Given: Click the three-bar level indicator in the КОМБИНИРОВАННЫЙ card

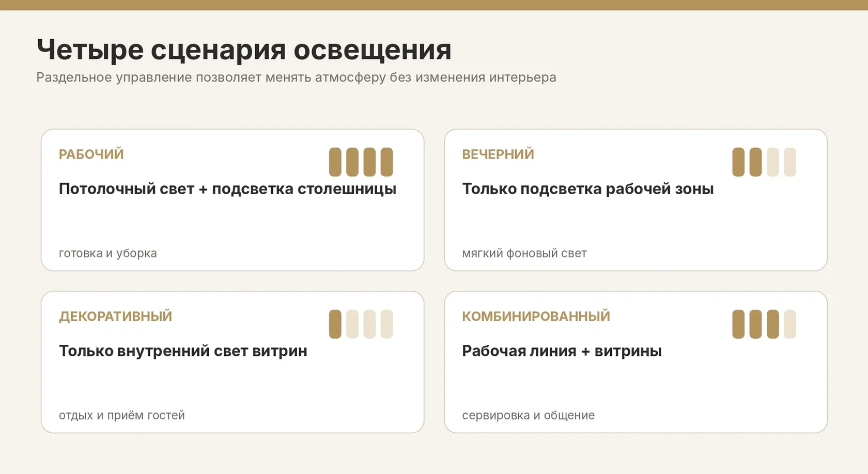Looking at the screenshot, I should coord(764,324).
